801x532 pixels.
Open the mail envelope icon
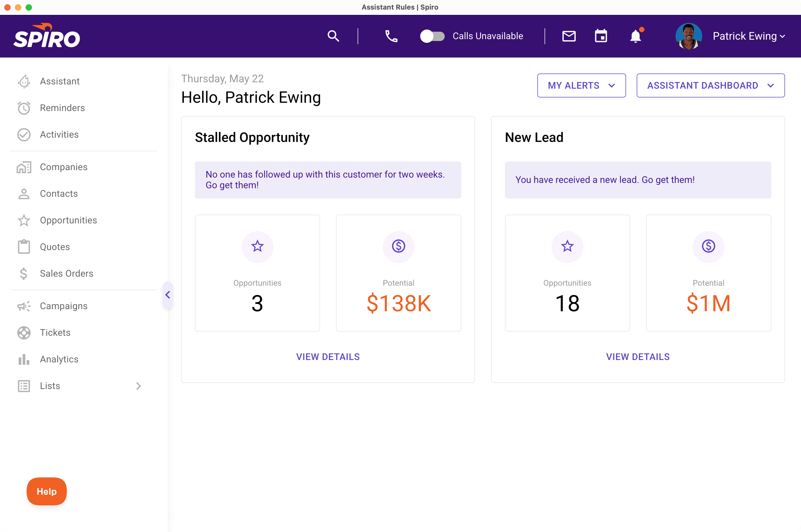click(x=569, y=36)
